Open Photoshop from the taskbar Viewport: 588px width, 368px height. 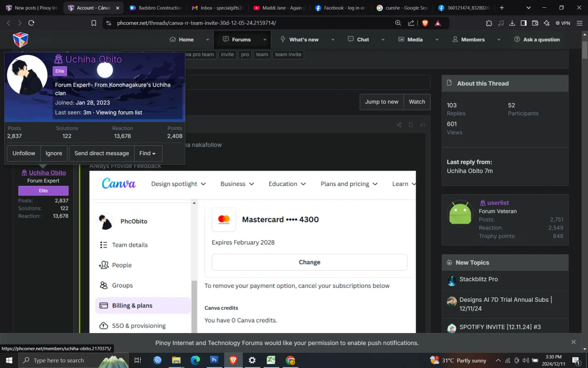click(x=214, y=360)
